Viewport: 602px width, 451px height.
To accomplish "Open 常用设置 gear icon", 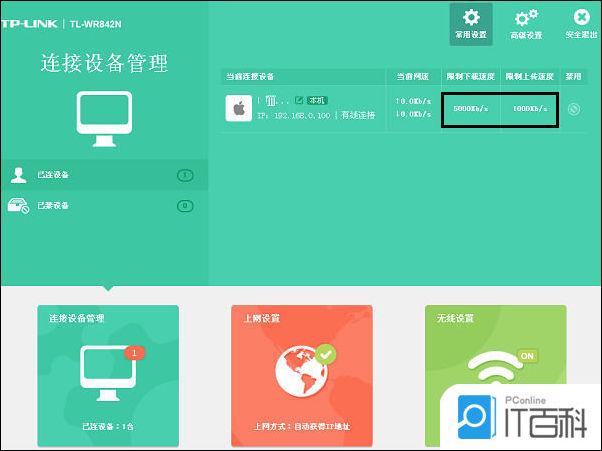I will click(471, 18).
